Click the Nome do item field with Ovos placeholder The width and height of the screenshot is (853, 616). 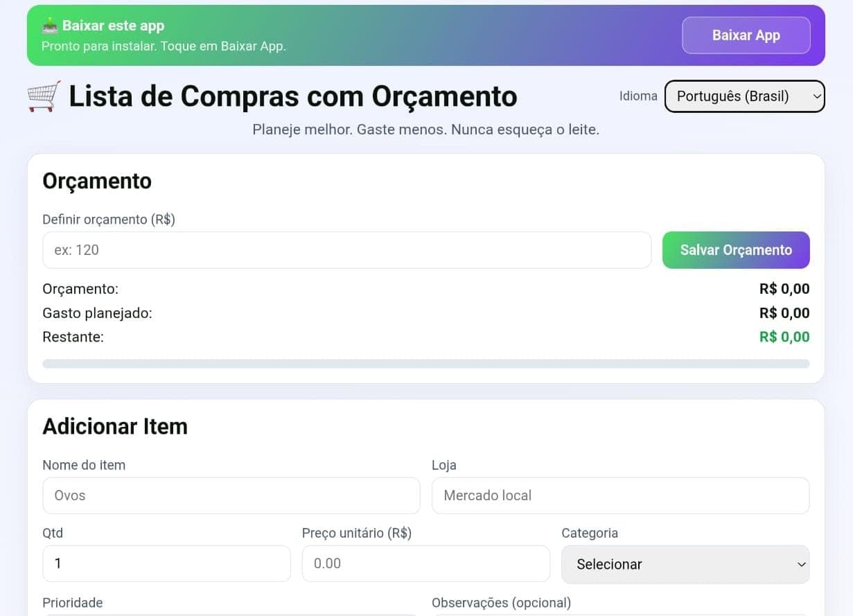click(231, 495)
